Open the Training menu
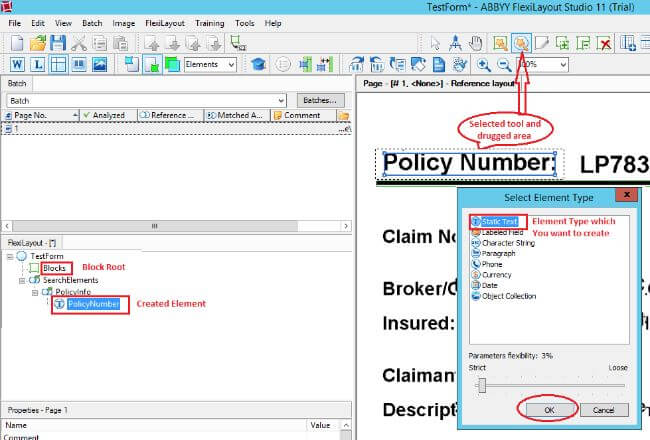The height and width of the screenshot is (440, 650). point(209,23)
